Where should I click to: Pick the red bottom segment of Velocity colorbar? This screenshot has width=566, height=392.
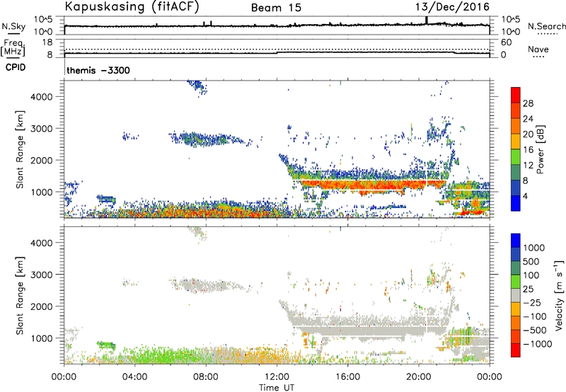click(516, 350)
